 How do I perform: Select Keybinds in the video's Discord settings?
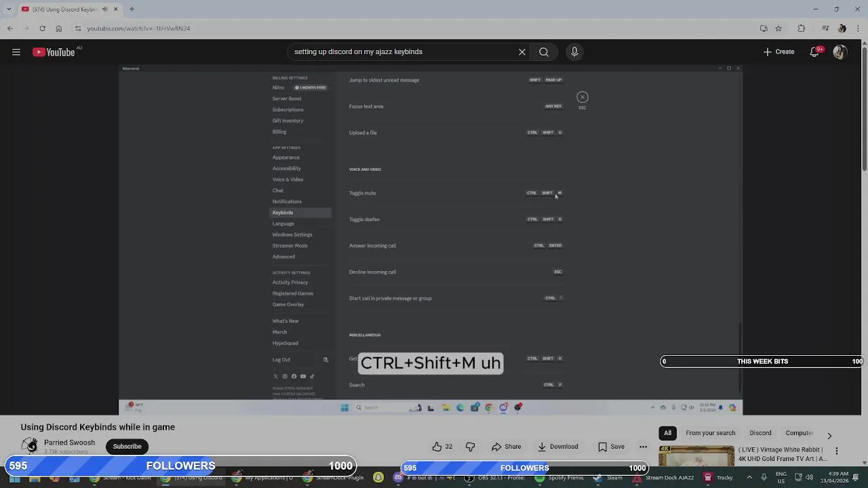coord(300,213)
